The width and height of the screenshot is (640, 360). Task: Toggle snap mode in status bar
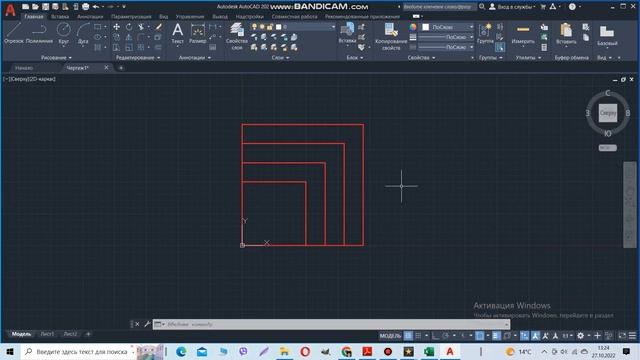click(418, 336)
